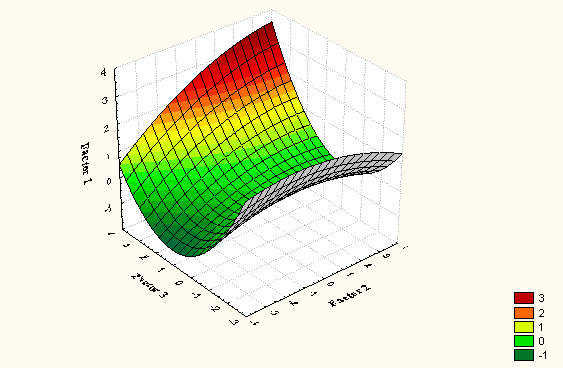Select the Factor 2 axis title

pos(350,295)
